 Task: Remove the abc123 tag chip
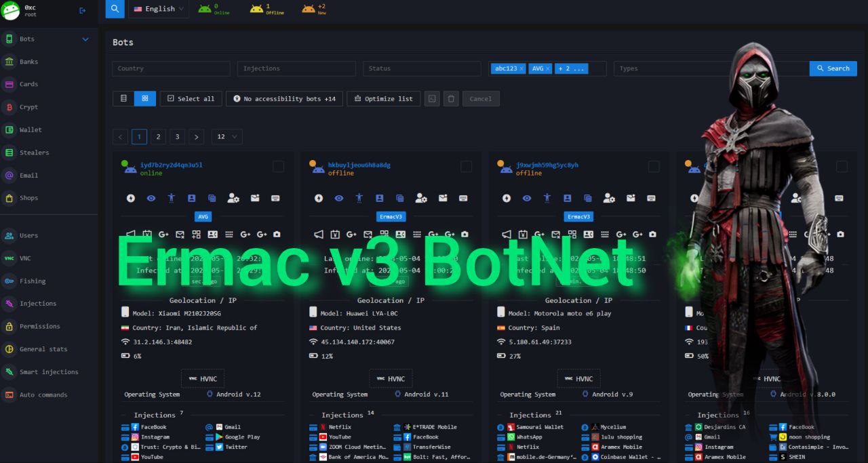point(522,68)
